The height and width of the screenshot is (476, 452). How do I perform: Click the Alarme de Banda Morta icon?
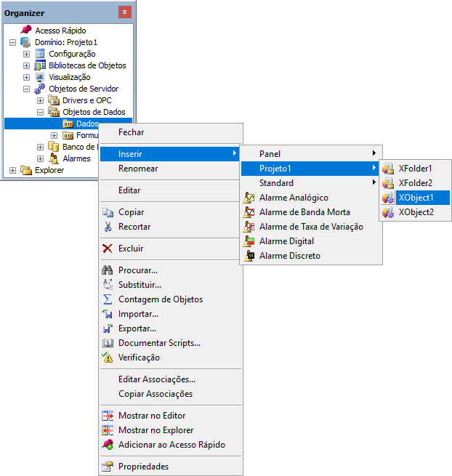[249, 212]
